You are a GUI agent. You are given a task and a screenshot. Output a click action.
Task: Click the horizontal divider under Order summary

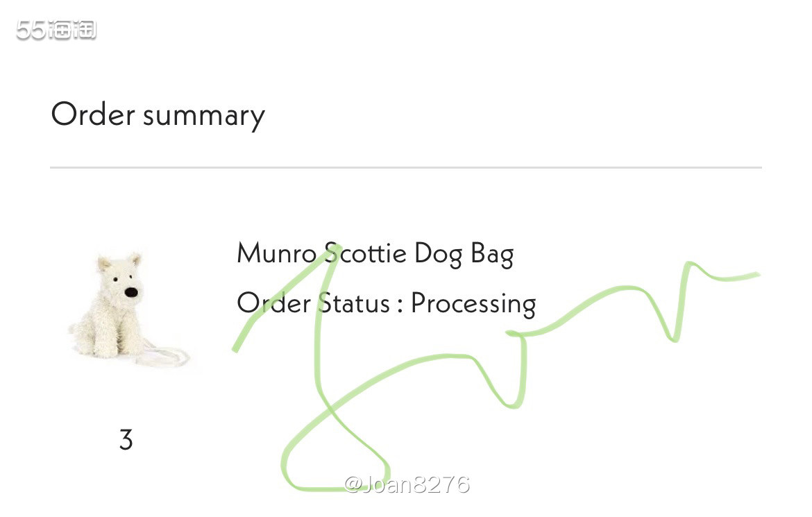coord(405,168)
